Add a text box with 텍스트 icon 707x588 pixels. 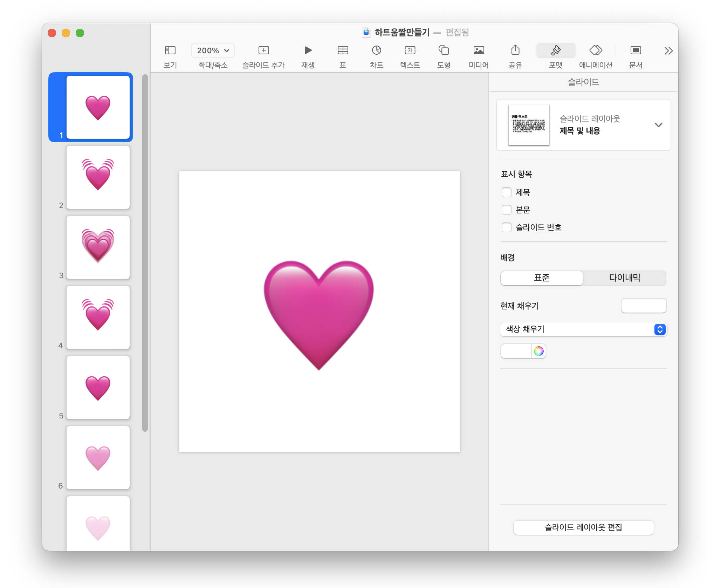(410, 50)
